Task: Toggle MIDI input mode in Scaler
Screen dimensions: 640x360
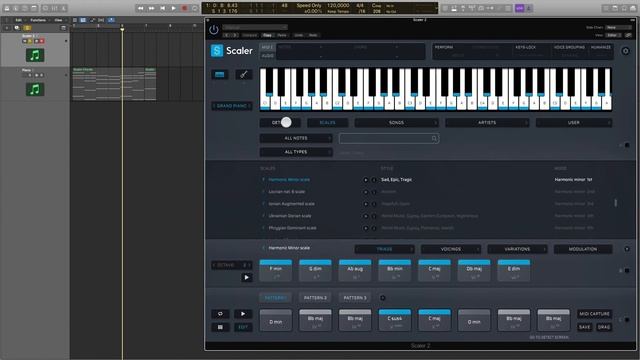Action: tap(267, 47)
